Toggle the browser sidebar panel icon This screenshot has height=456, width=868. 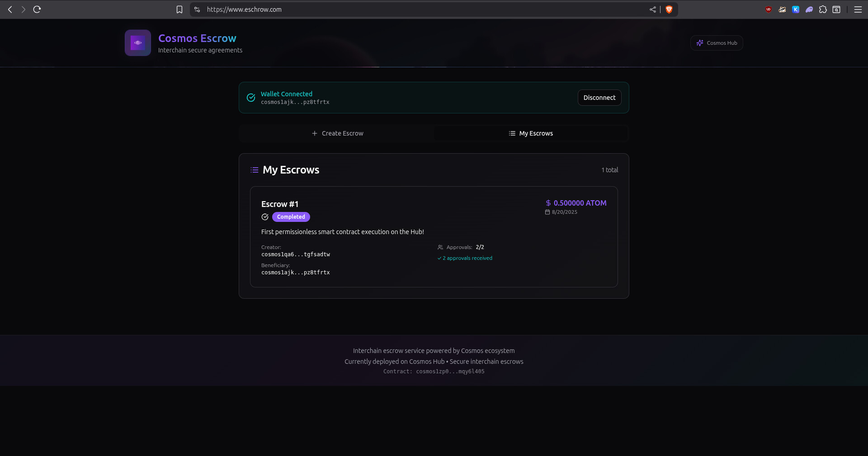pos(836,9)
